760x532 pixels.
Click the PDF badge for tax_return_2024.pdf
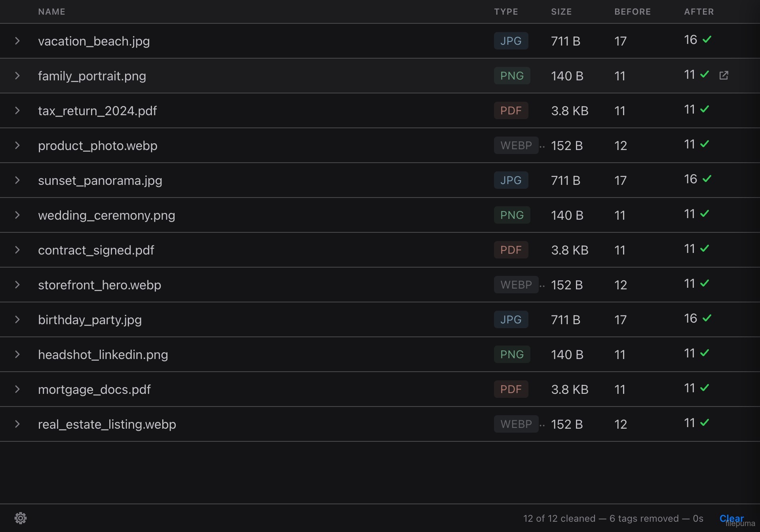tap(511, 110)
